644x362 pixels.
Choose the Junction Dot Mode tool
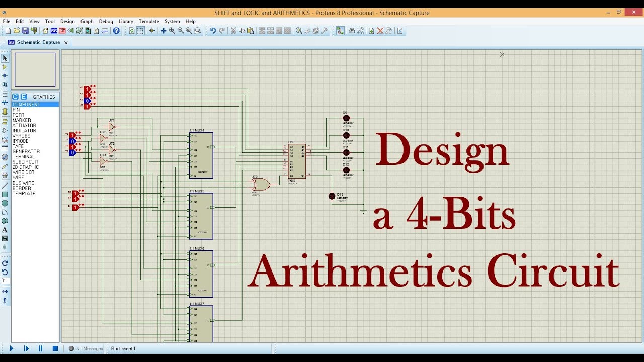coord(5,75)
